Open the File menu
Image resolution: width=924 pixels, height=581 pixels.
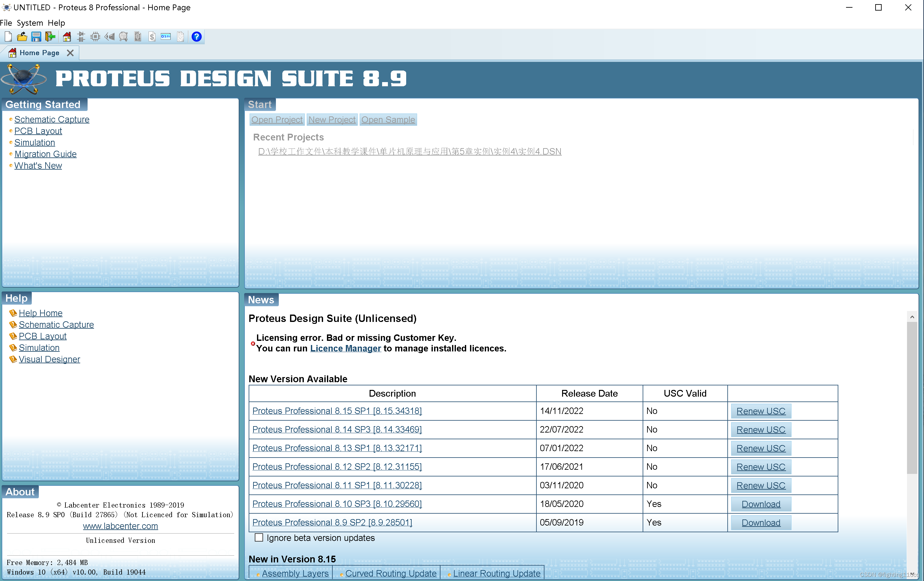coord(6,23)
